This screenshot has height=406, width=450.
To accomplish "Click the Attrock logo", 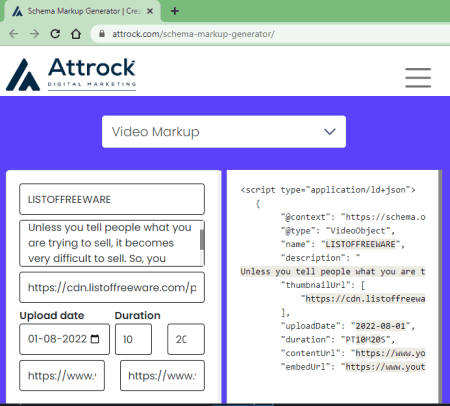I will [71, 74].
